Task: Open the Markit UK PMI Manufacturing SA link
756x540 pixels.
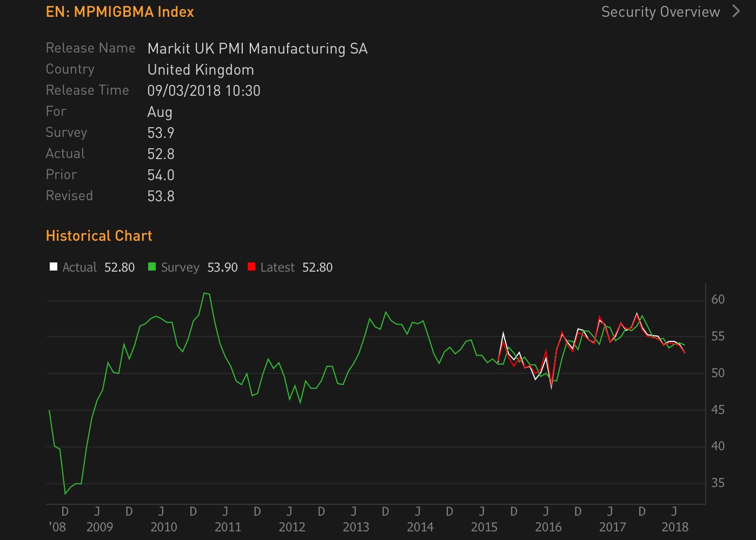Action: 257,48
